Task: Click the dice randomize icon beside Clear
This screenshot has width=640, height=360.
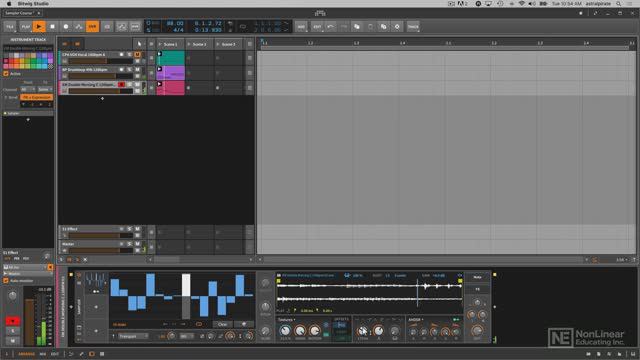Action: (244, 324)
